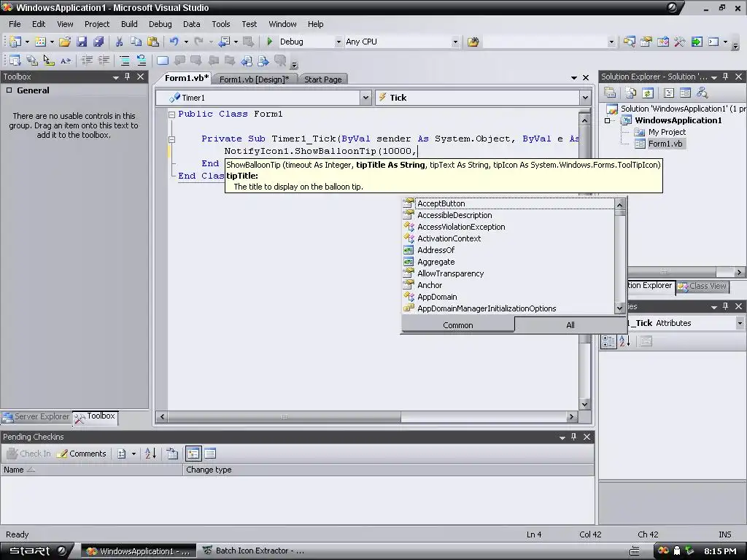
Task: Comment out selected lines icon
Action: tap(124, 61)
